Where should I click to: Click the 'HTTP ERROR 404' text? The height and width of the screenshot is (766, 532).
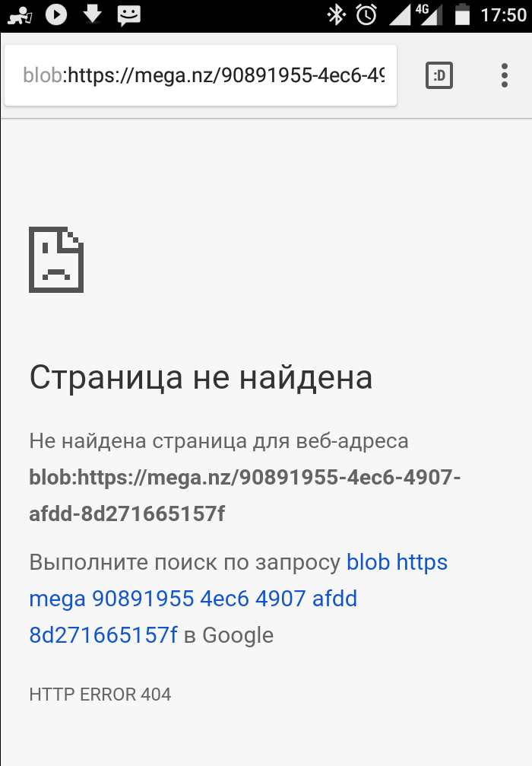(100, 694)
